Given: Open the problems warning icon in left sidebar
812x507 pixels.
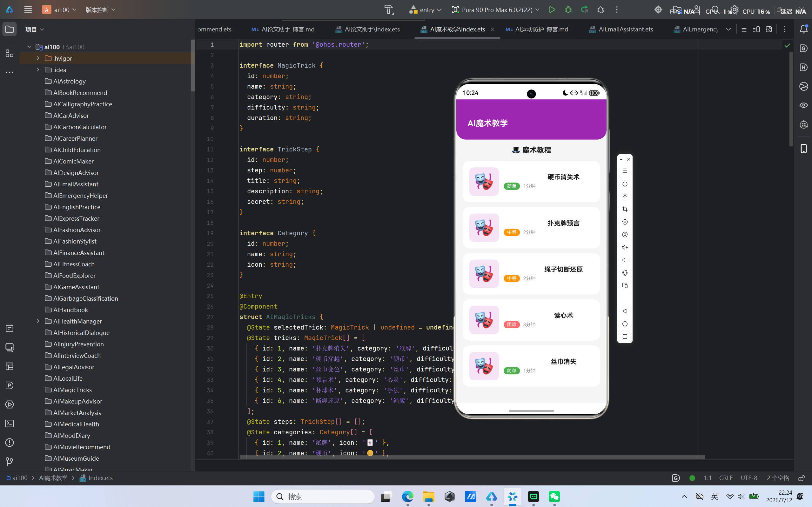Looking at the screenshot, I should (10, 443).
